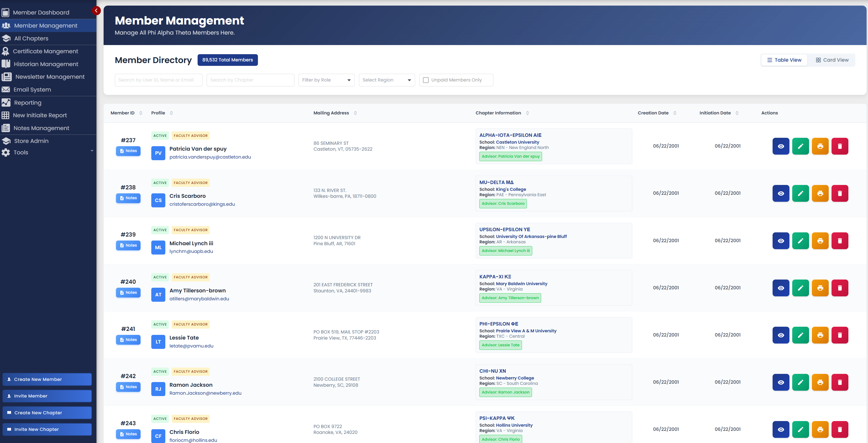Open Store Admin in the sidebar

(x=31, y=141)
